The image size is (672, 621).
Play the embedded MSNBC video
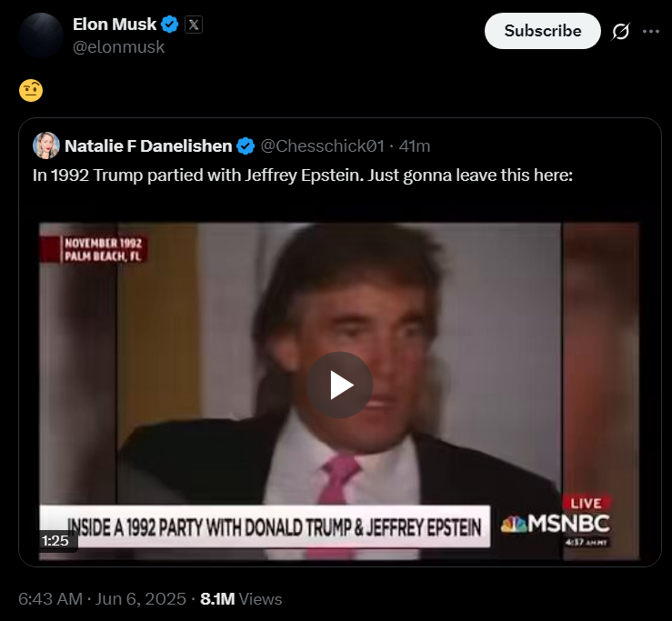pos(339,385)
